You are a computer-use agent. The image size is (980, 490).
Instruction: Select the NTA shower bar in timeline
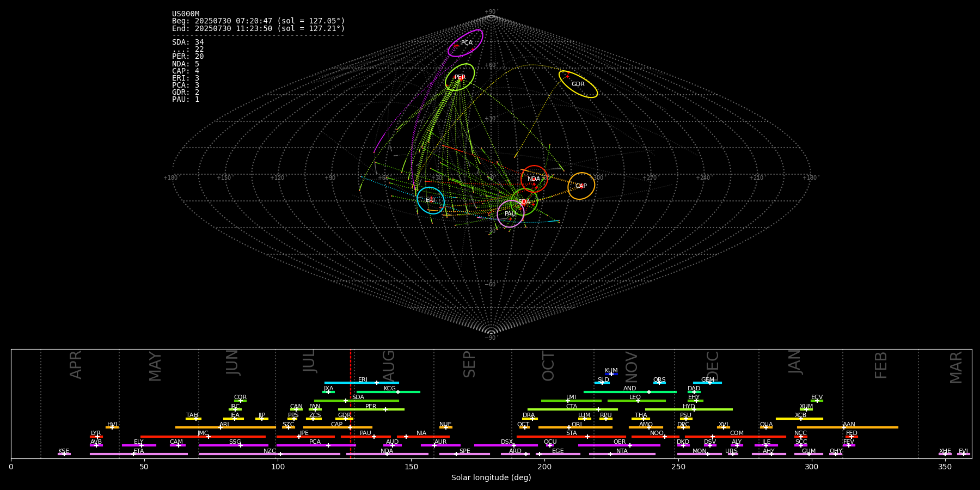pos(622,454)
